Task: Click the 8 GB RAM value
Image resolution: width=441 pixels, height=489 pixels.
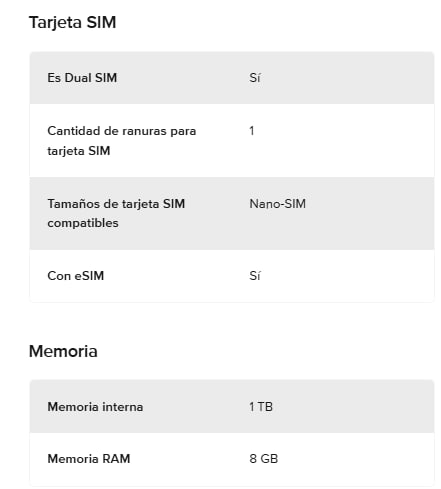Action: click(263, 459)
